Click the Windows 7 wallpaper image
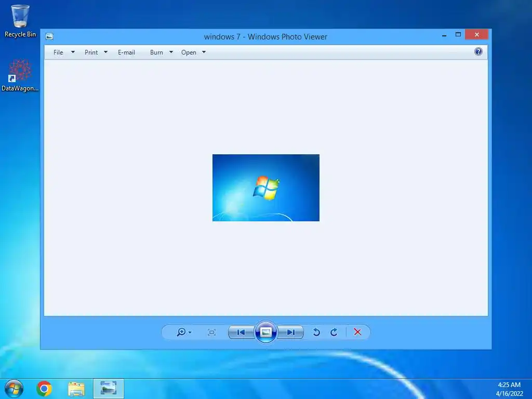This screenshot has height=399, width=532. pyautogui.click(x=266, y=188)
